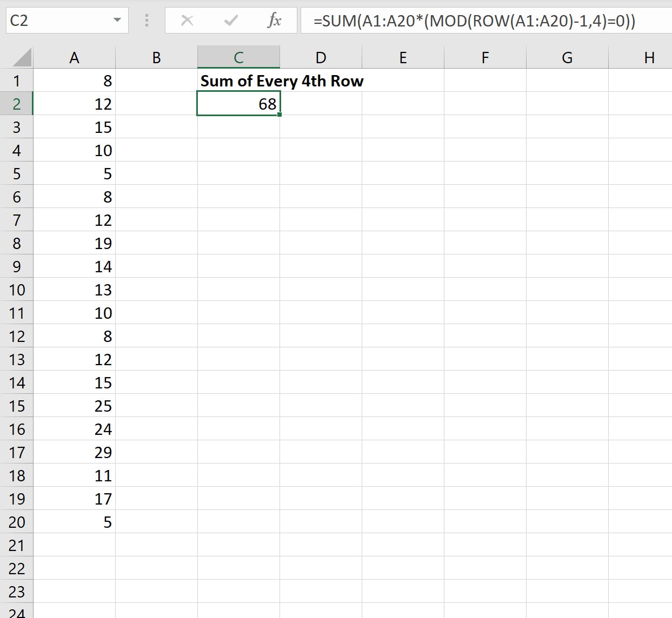Select row 2 header

(16, 104)
